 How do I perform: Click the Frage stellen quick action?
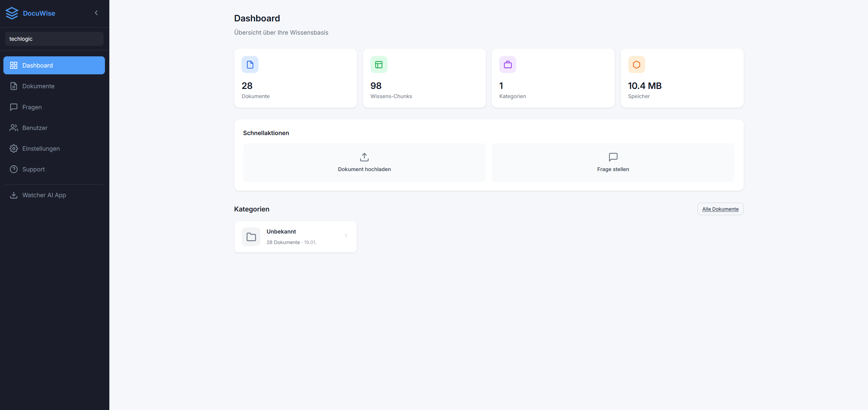[613, 163]
